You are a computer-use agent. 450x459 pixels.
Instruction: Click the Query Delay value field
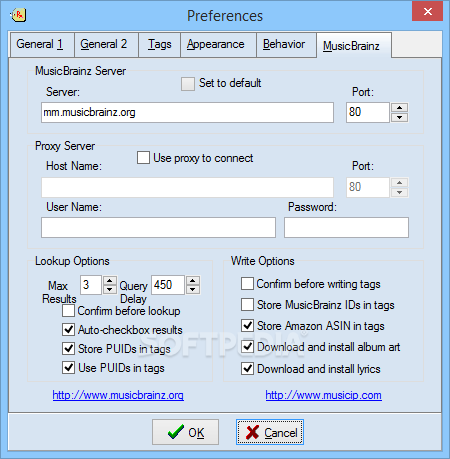click(x=168, y=285)
